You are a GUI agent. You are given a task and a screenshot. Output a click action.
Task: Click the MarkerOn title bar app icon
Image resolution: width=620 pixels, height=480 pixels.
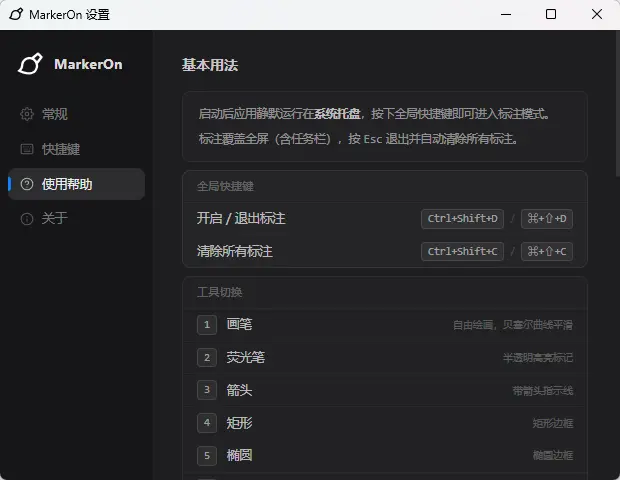[16, 14]
